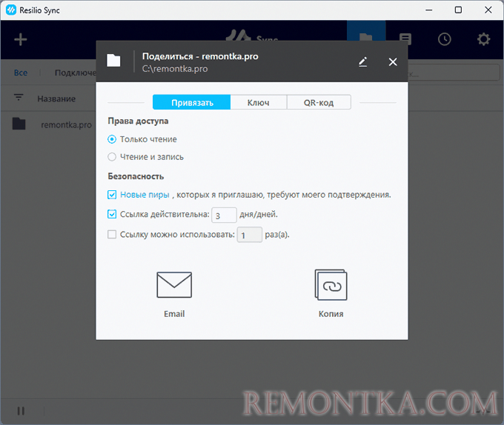Viewport: 504px width, 425px height.
Task: Close the share dialog with X
Action: (x=393, y=61)
